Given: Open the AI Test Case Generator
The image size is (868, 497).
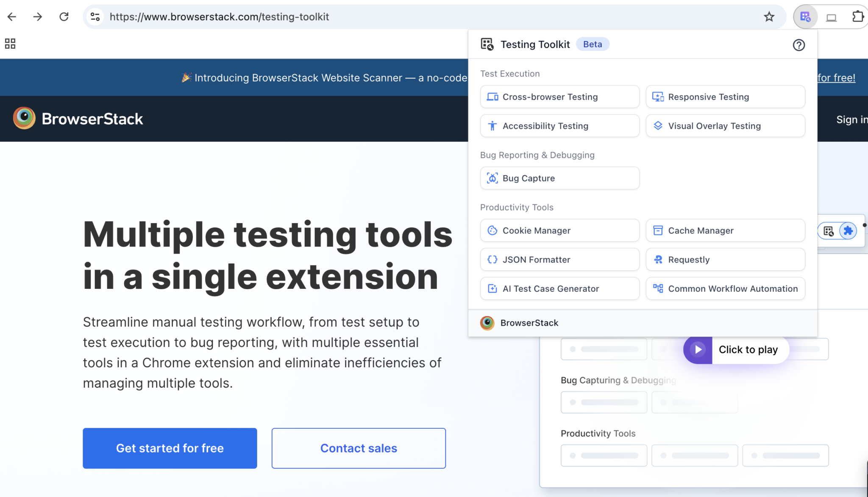Looking at the screenshot, I should point(559,288).
